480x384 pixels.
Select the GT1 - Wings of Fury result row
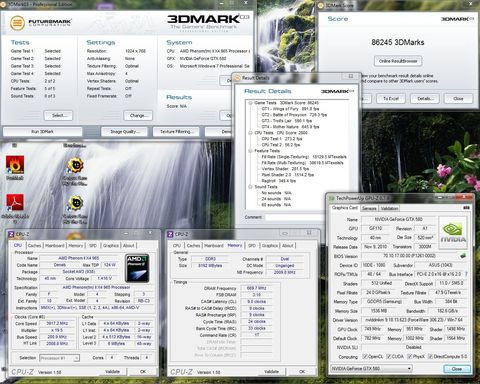click(x=290, y=109)
